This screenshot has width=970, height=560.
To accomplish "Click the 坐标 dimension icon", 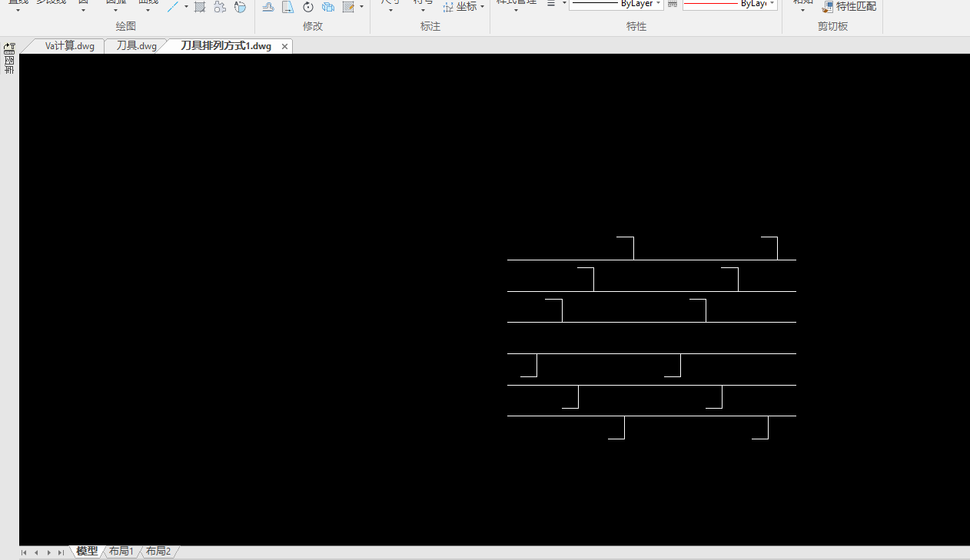I will coord(449,6).
